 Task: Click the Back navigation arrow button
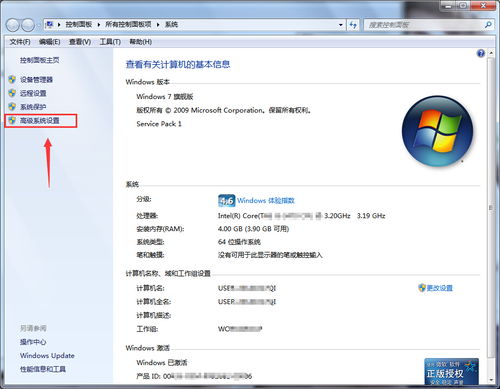13,25
